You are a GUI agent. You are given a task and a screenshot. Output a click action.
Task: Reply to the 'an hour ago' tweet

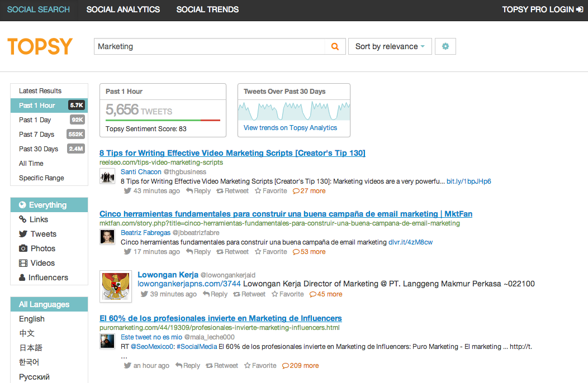188,365
